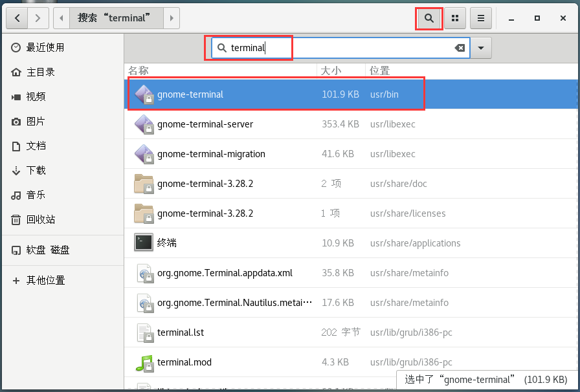Sort by the 大小 column header
This screenshot has height=392, width=580.
coord(341,71)
